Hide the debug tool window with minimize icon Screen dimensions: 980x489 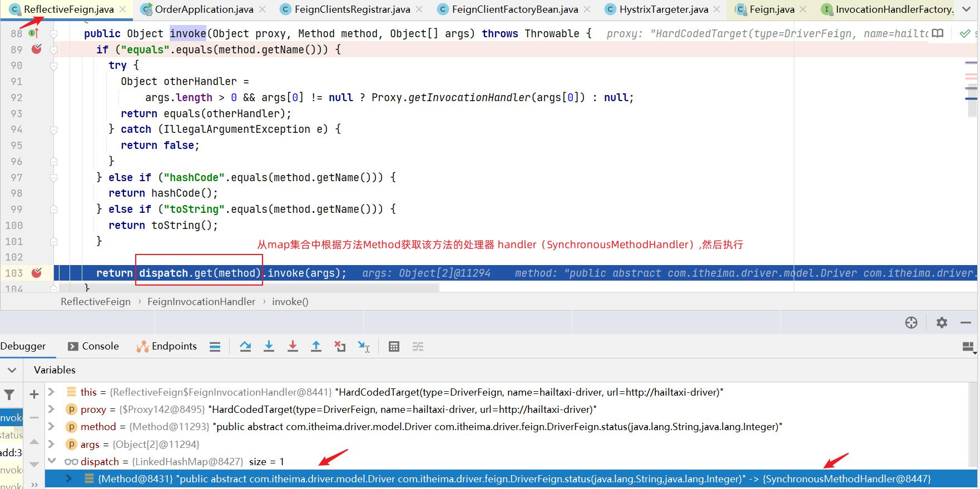point(966,322)
